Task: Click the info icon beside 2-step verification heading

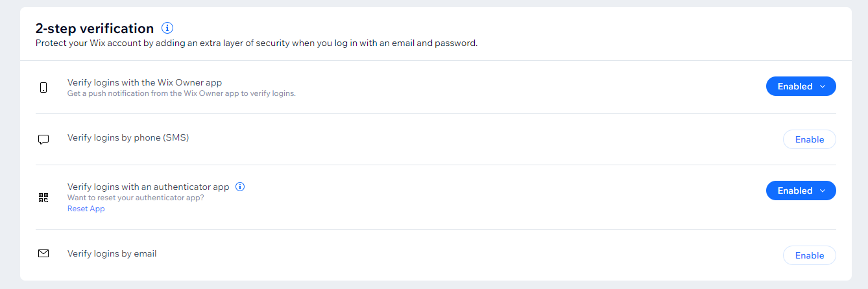Action: [x=167, y=28]
